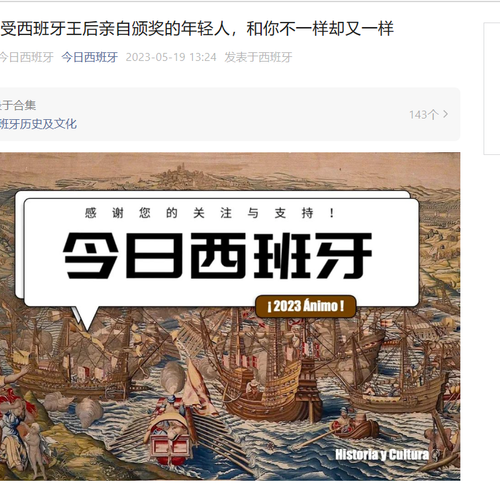Click the WeChat logo after Historia y Cultura
This screenshot has height=500, width=500.
[x=436, y=454]
